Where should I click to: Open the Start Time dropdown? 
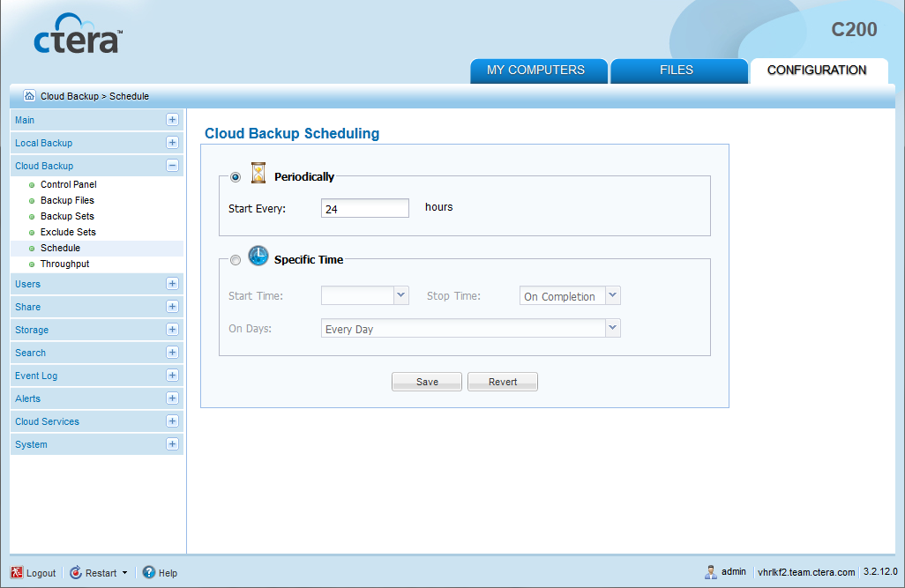[x=401, y=295]
